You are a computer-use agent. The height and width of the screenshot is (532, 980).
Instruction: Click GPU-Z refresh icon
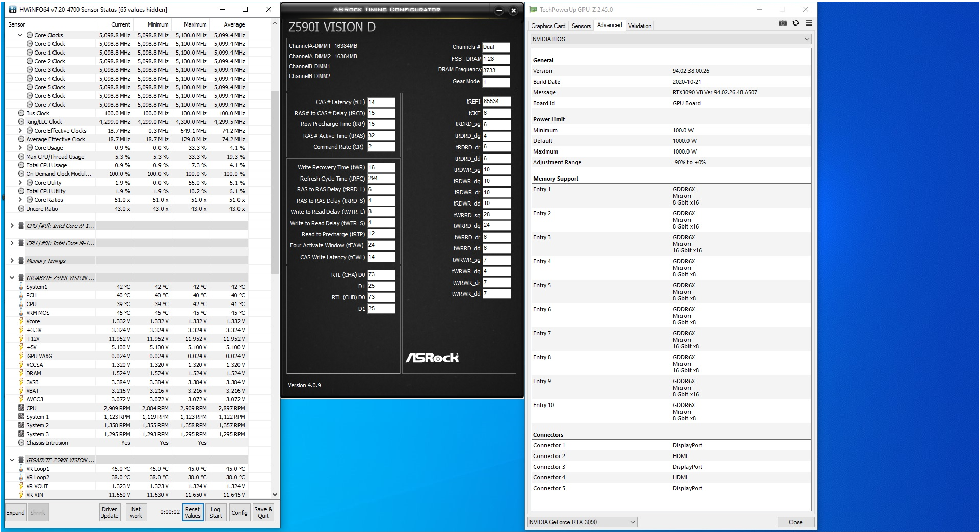796,23
